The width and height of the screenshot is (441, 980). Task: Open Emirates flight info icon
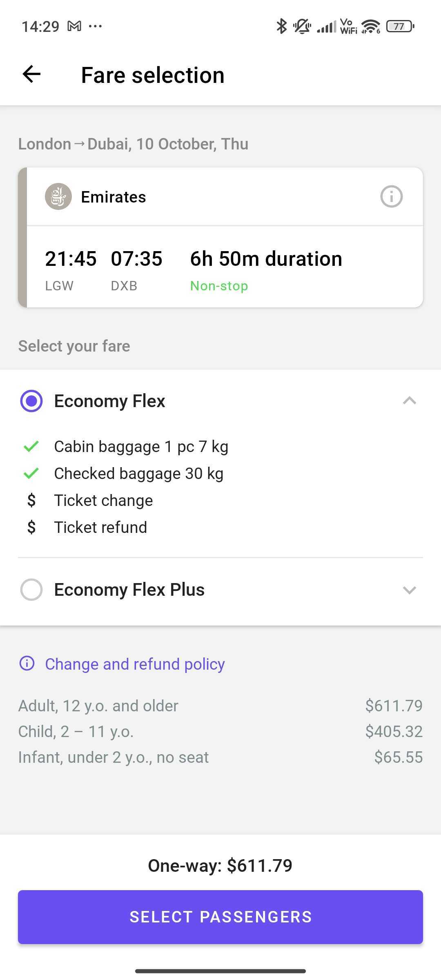[x=391, y=197]
